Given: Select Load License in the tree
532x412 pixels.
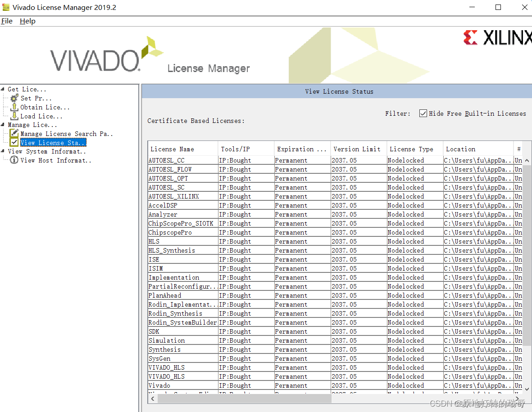Looking at the screenshot, I should click(41, 116).
